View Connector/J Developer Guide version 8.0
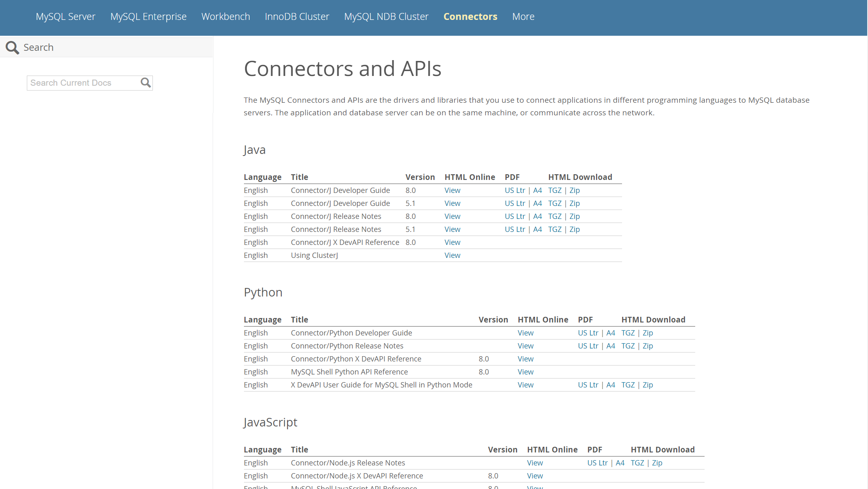Screen dimensions: 868x489 452,190
